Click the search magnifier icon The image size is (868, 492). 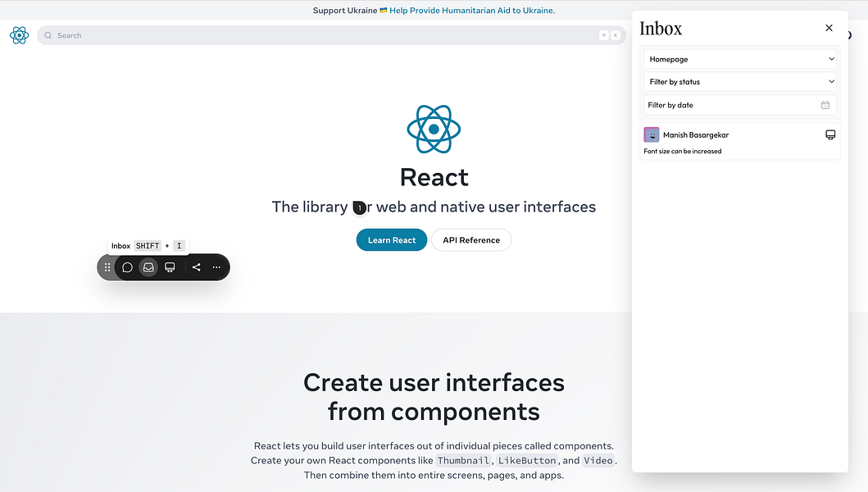(x=48, y=35)
